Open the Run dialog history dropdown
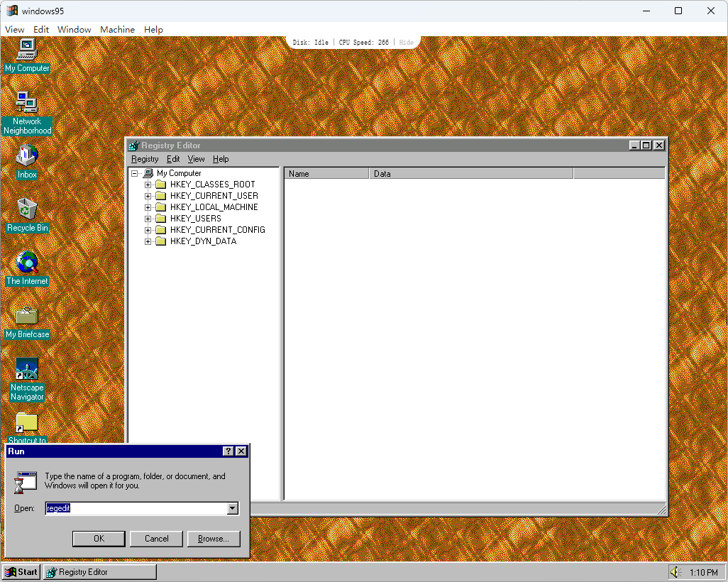The width and height of the screenshot is (728, 582). 233,508
